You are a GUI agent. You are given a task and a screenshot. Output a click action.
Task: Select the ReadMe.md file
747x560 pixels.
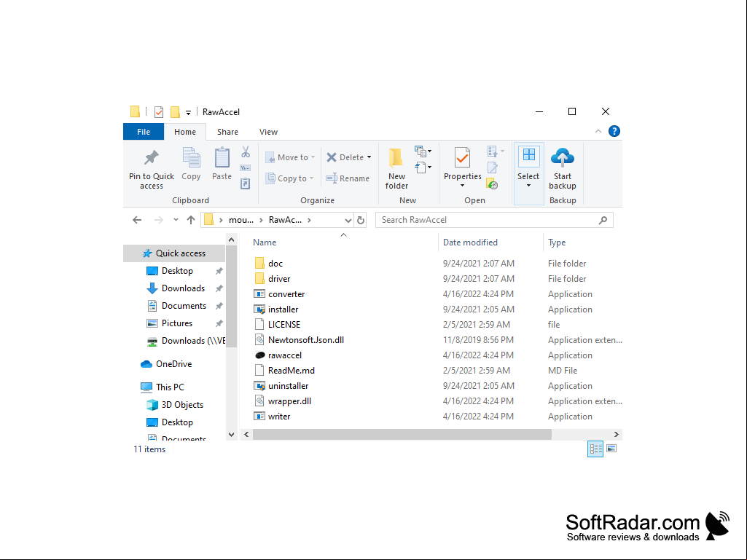291,371
